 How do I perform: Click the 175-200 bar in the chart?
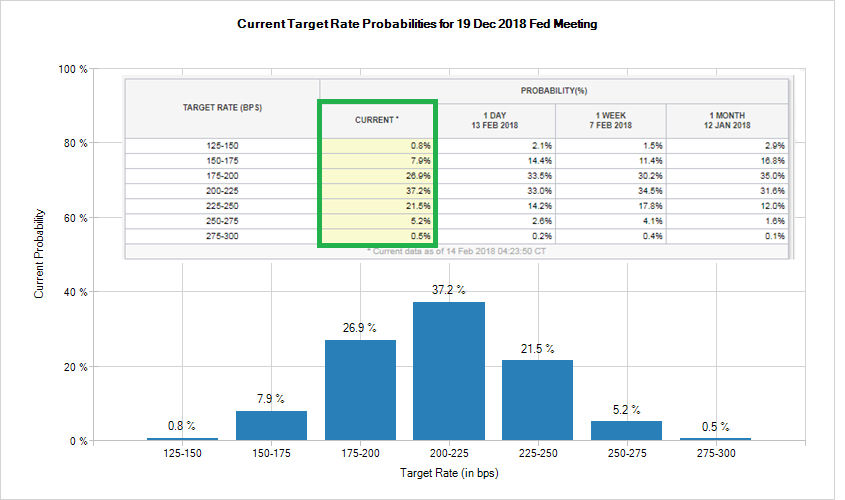coord(360,390)
